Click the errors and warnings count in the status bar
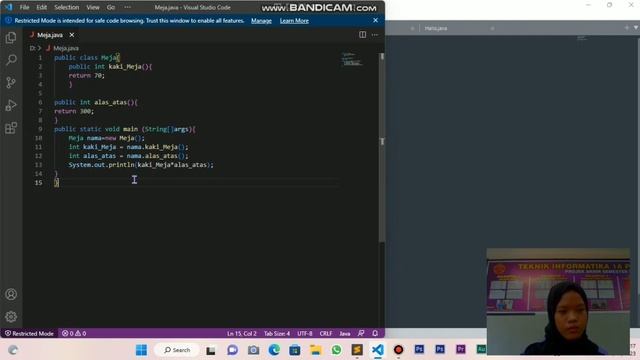This screenshot has width=640, height=360. pos(74,333)
